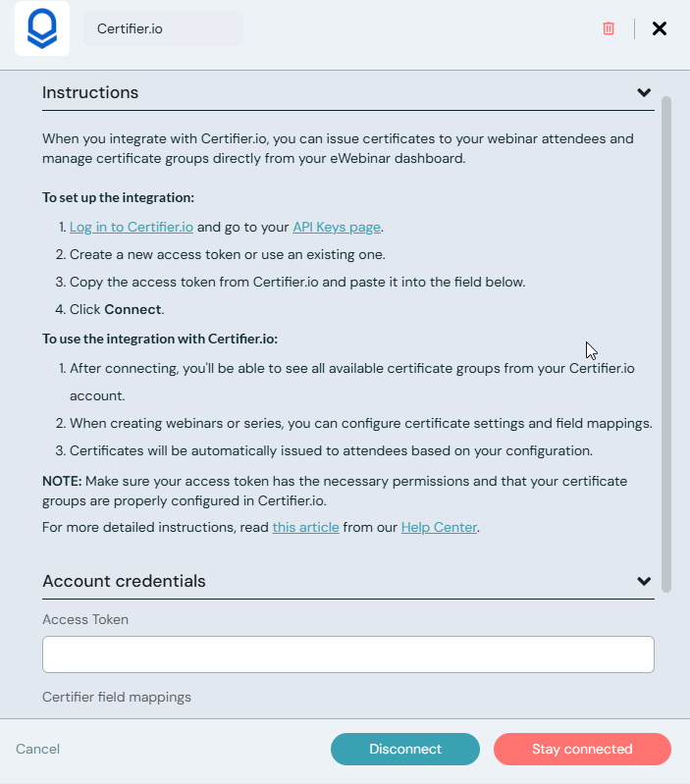Open the API Keys page link

337,227
